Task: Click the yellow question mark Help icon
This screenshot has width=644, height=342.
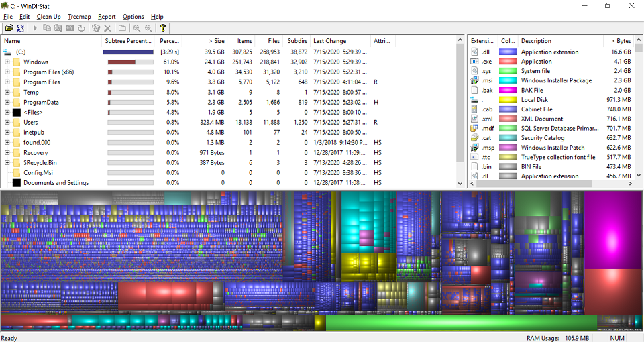Action: point(162,28)
